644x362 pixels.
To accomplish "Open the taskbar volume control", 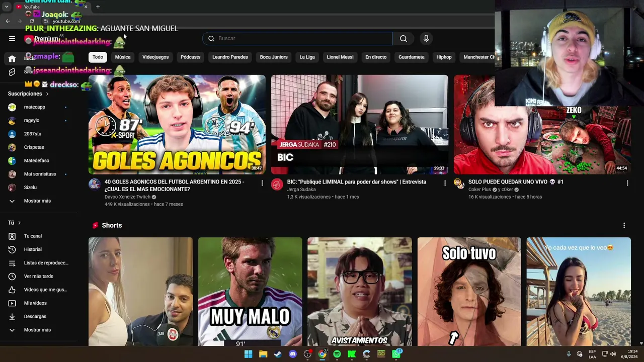I will [613, 354].
